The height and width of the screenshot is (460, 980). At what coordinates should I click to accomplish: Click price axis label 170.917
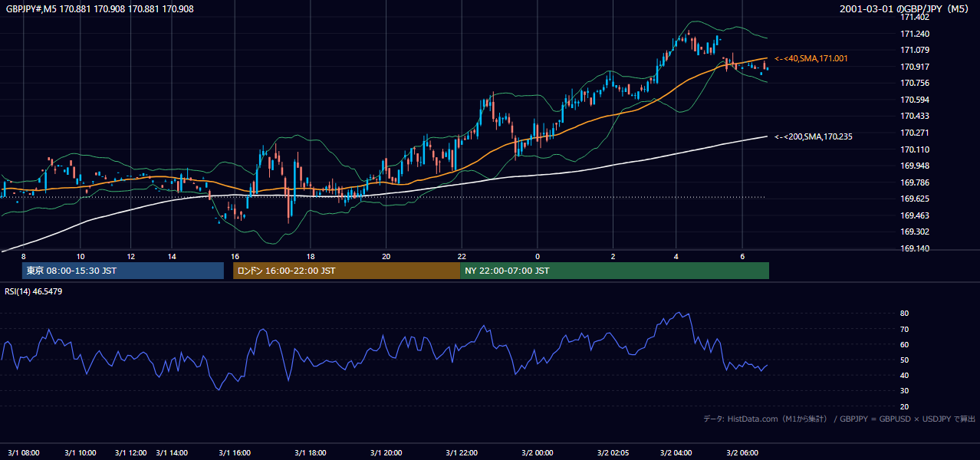(914, 67)
